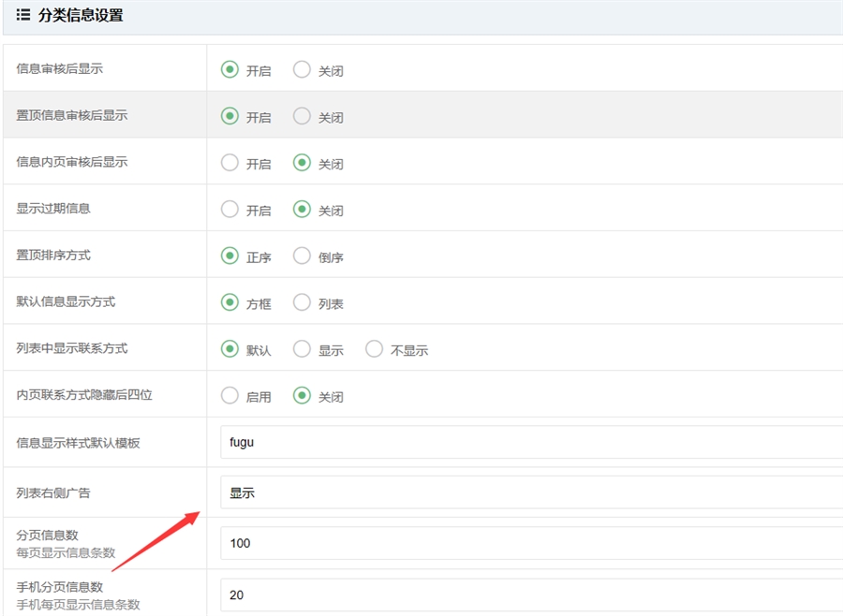Screen dimensions: 843x616
Task: Enable 显示过期信息 by choosing 开启
Action: [229, 210]
